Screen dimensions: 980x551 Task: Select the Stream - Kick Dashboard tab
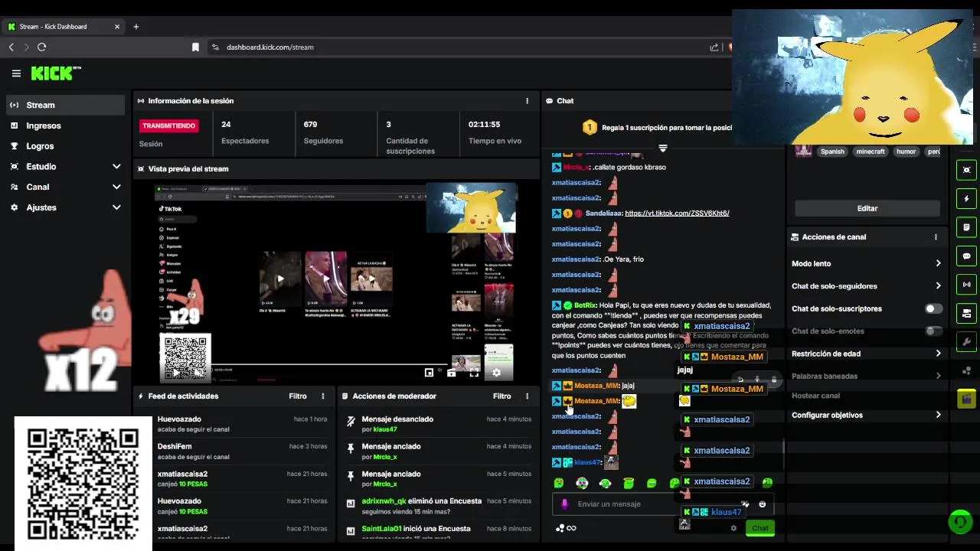tap(64, 27)
